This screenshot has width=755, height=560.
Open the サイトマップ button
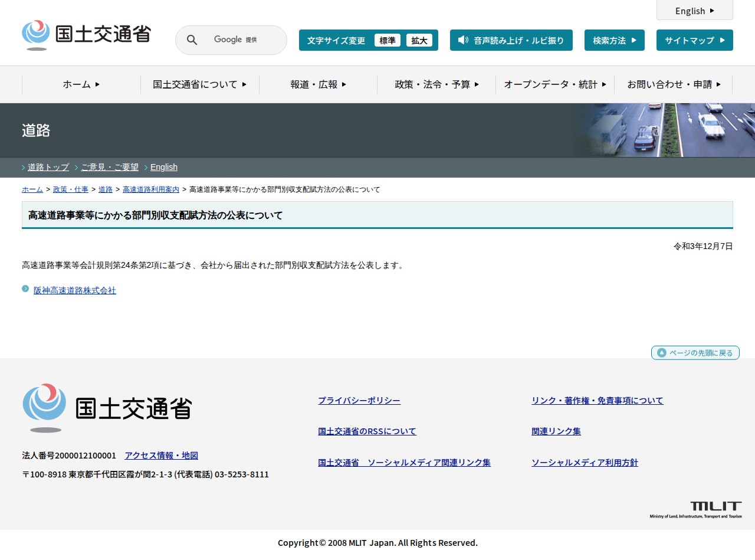pyautogui.click(x=694, y=40)
